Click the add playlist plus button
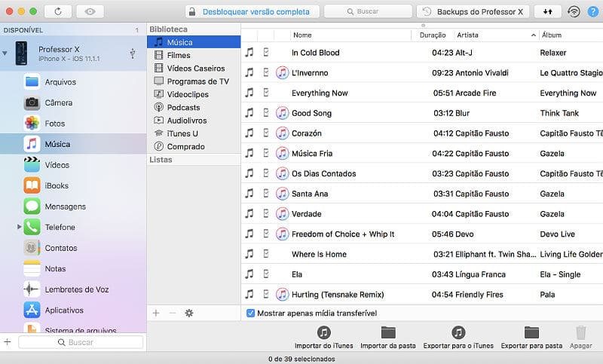603x364 pixels. click(156, 314)
